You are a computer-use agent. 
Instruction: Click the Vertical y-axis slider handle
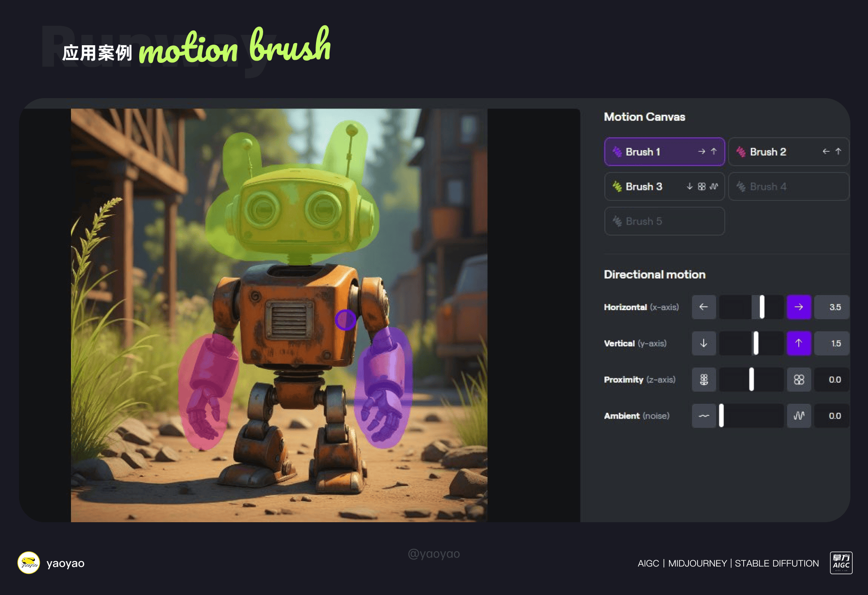point(755,343)
